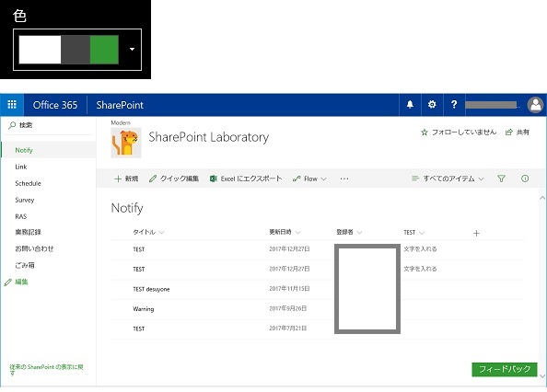Click クイック編集 quick edit

tap(174, 179)
